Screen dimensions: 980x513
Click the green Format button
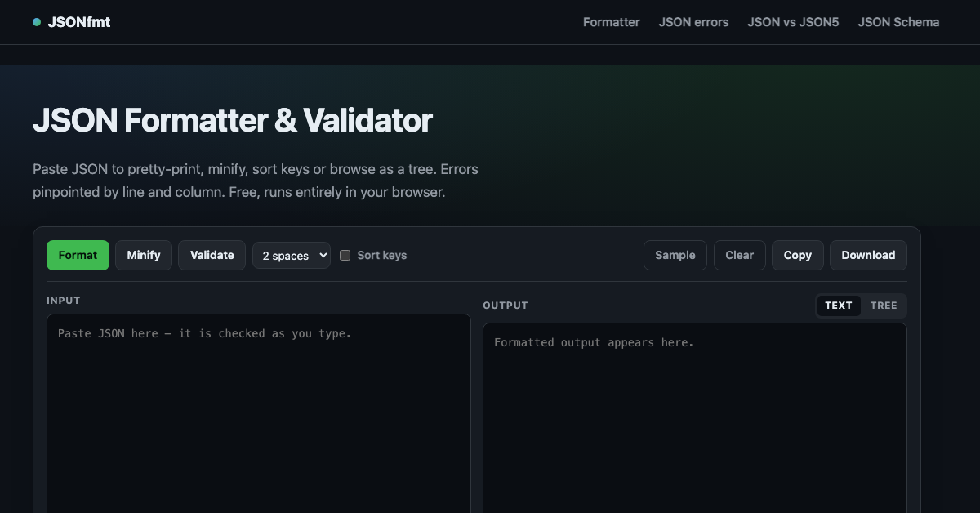[78, 255]
